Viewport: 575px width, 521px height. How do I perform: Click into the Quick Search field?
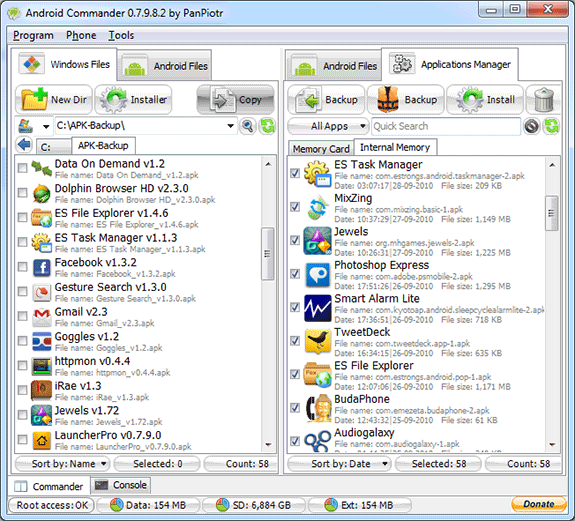click(446, 126)
